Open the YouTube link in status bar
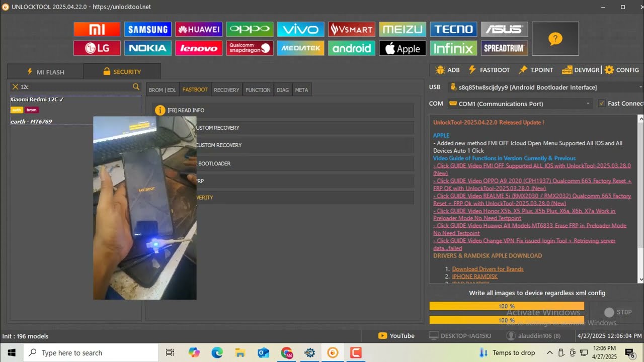 tap(396, 336)
